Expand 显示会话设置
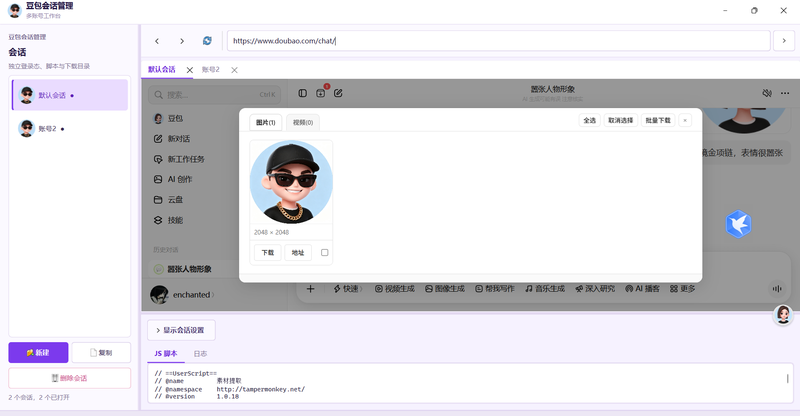Image resolution: width=800 pixels, height=416 pixels. pyautogui.click(x=181, y=330)
